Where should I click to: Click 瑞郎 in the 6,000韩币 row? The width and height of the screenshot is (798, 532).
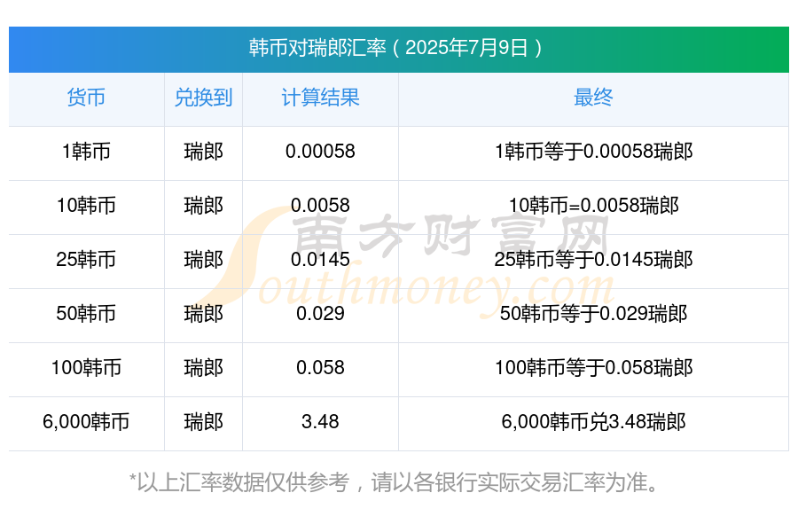point(203,421)
